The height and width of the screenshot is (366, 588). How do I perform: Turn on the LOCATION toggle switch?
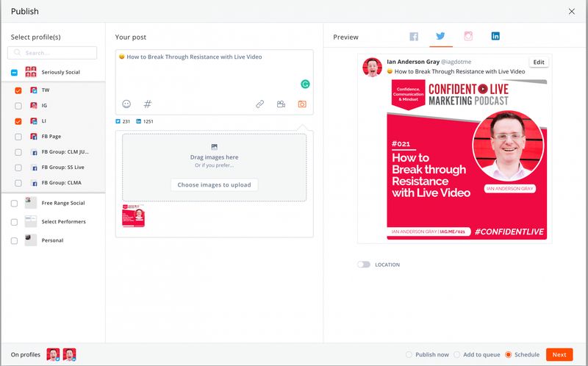tap(363, 265)
